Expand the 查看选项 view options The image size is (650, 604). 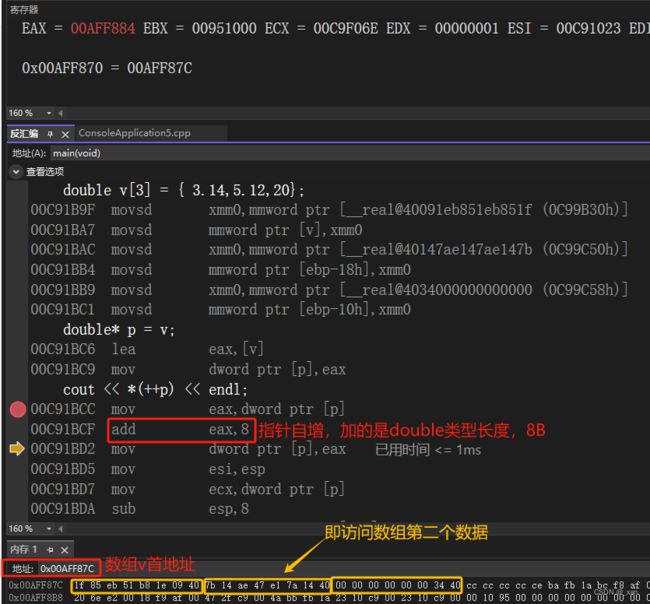tap(16, 171)
